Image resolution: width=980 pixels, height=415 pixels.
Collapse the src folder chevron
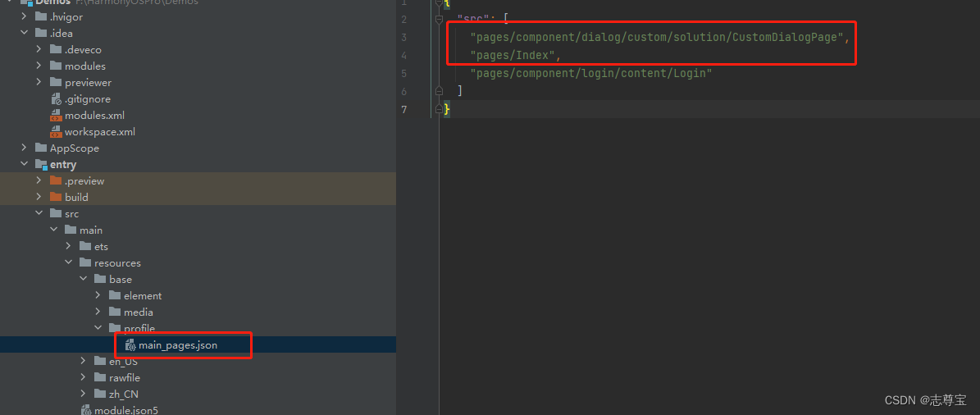tap(39, 214)
